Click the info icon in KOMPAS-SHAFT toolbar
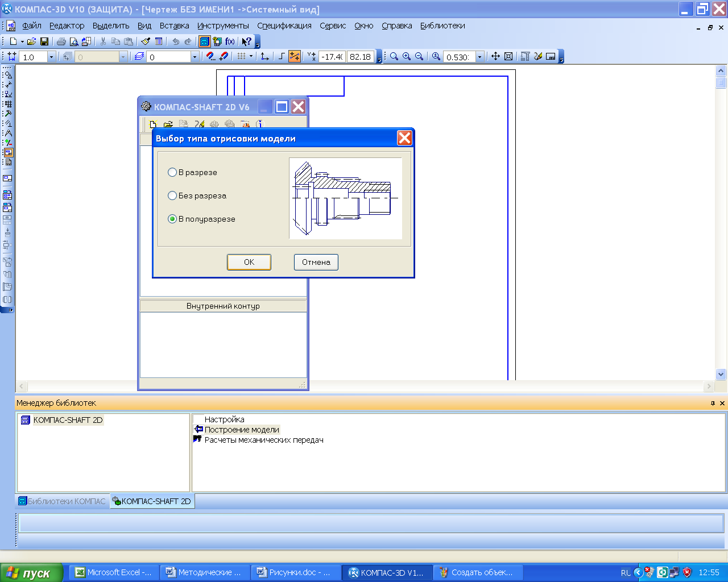The image size is (728, 582). [x=260, y=124]
